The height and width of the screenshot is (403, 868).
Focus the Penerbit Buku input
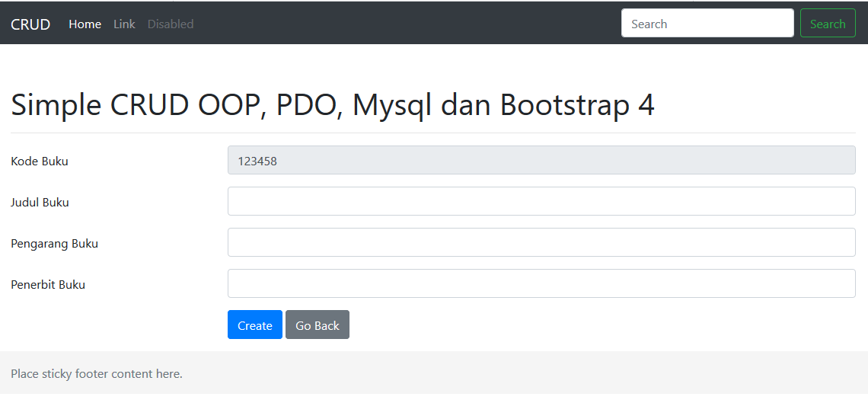point(541,283)
